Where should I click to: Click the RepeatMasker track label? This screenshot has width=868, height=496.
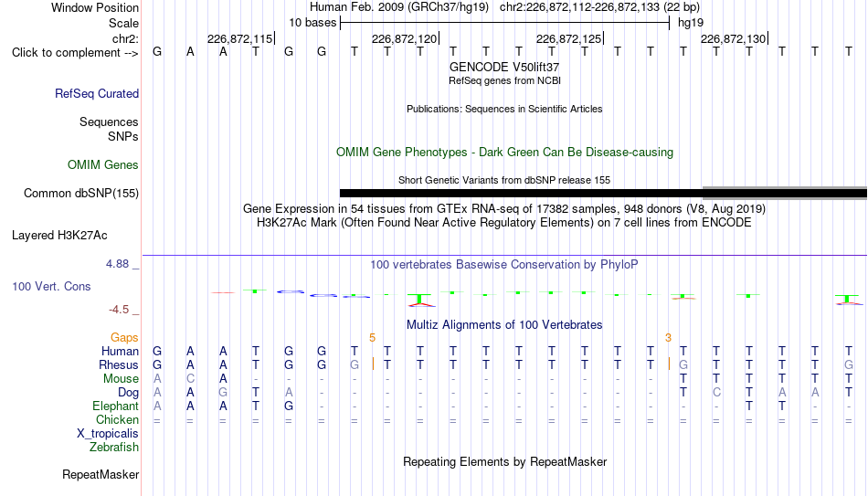[x=101, y=474]
